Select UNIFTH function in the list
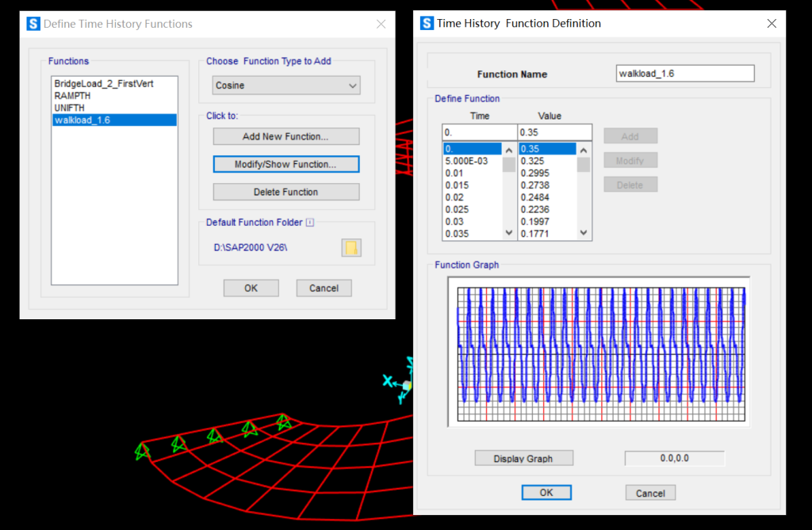Screen dimensions: 812x530 pyautogui.click(x=69, y=108)
